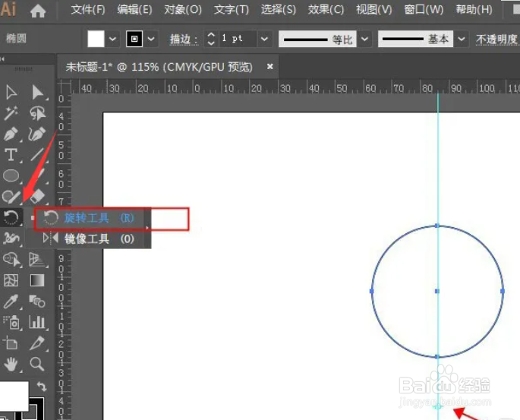The height and width of the screenshot is (420, 520).
Task: Select the Perspective Grid tool
Action: pos(37,260)
